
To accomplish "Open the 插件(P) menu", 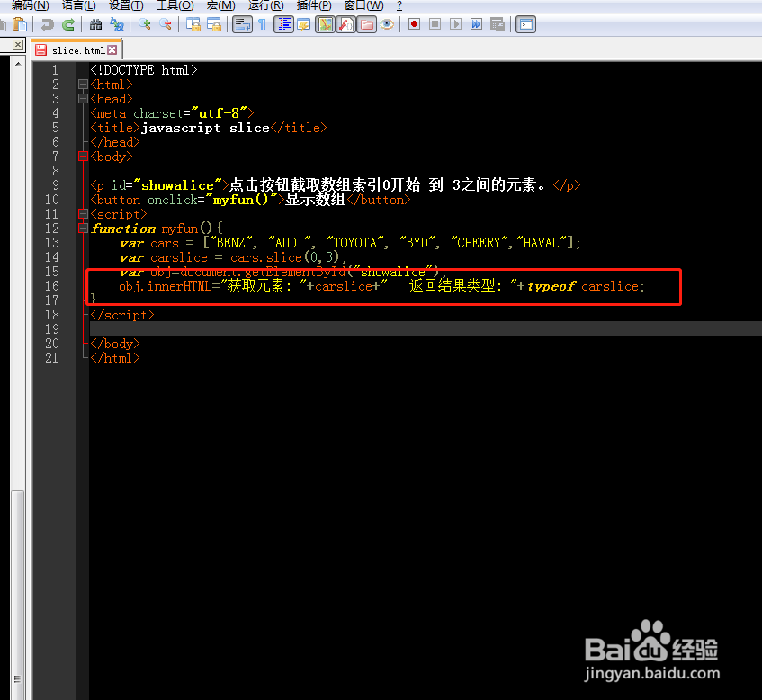I will [314, 5].
